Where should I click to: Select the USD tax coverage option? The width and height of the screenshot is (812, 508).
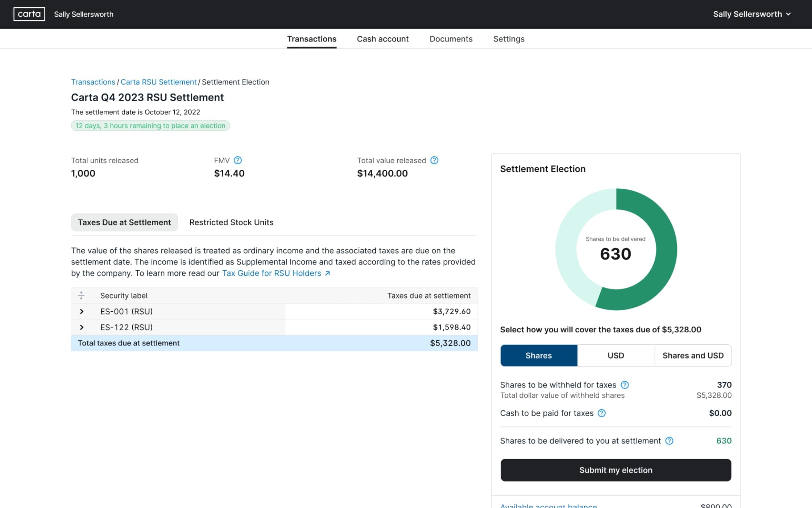[x=616, y=355]
